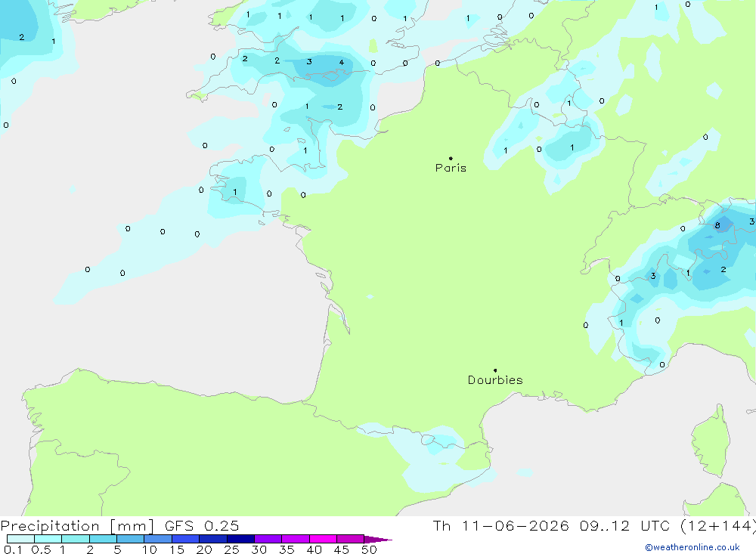Pick the 25–30 mm legend color swatch
This screenshot has width=756, height=554.
(240, 539)
